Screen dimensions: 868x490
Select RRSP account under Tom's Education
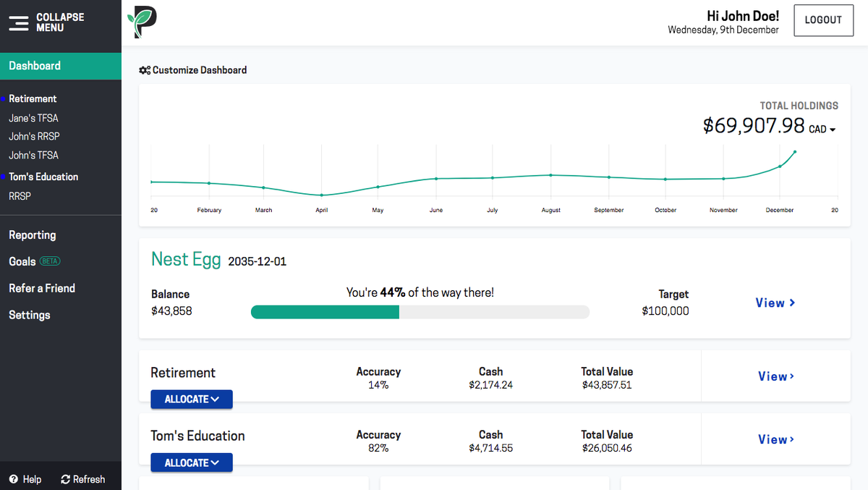point(20,196)
